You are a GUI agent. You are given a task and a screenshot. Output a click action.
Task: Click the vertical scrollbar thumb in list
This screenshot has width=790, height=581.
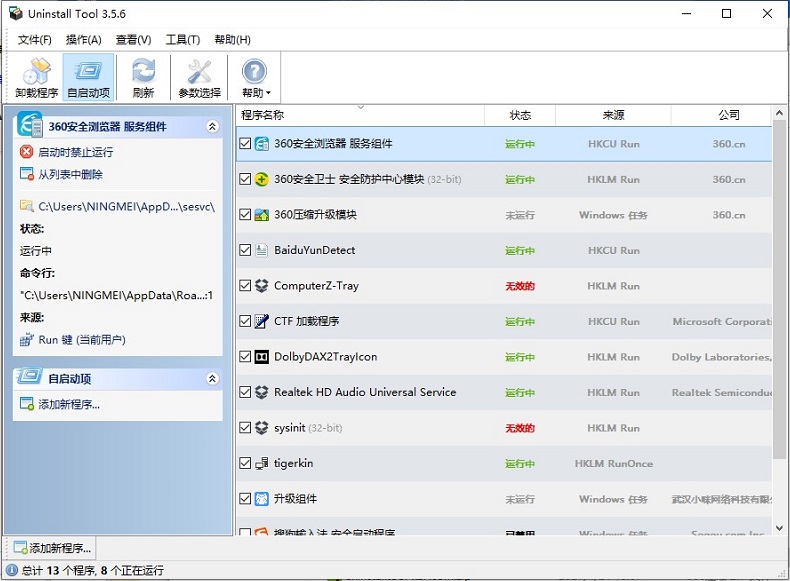(779, 290)
